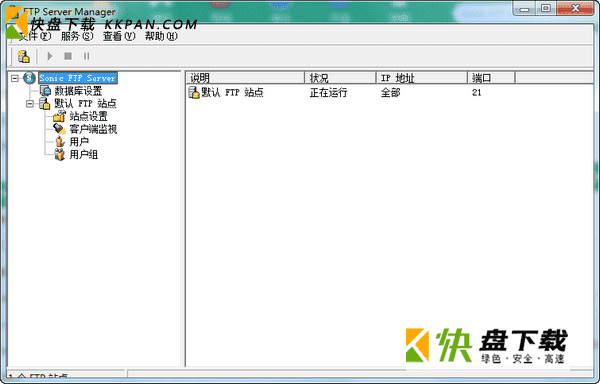Maximize the FTP Server Manager window
The image size is (600, 384).
546,8
